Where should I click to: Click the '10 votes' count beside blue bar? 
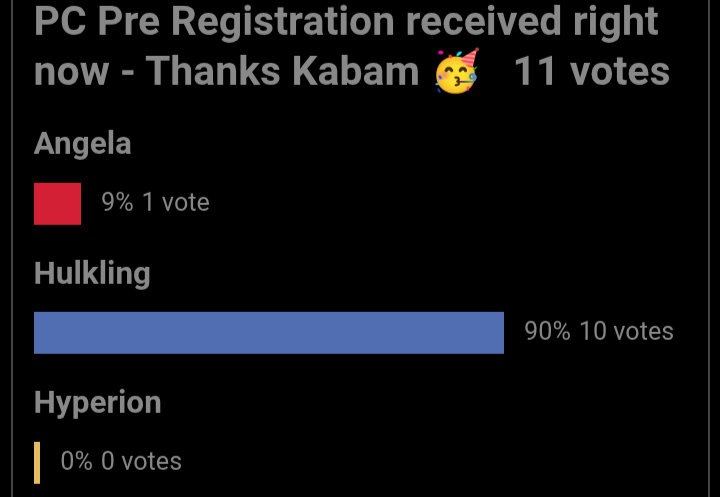626,331
